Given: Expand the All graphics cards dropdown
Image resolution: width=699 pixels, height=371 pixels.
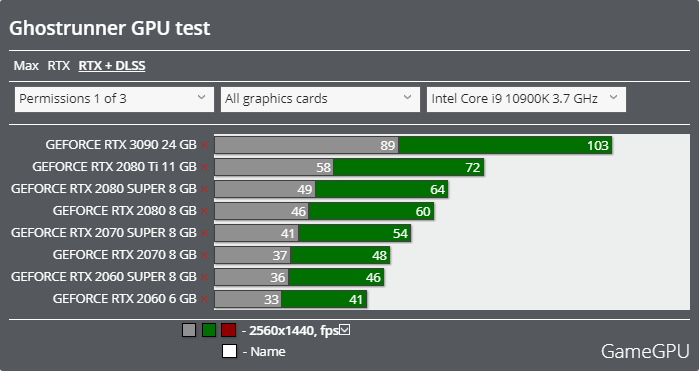Looking at the screenshot, I should tap(320, 99).
